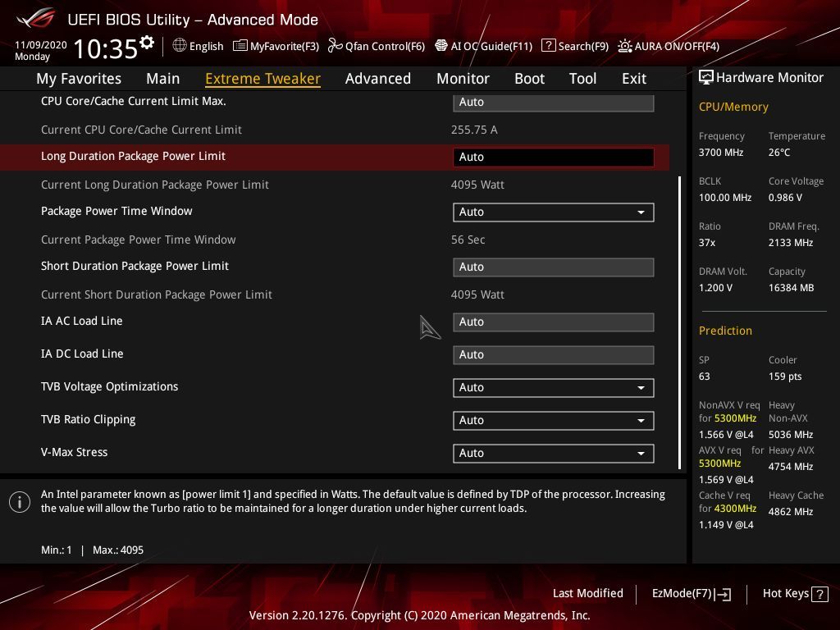840x630 pixels.
Task: Click Qfan Control(F6) label
Action: (385, 47)
